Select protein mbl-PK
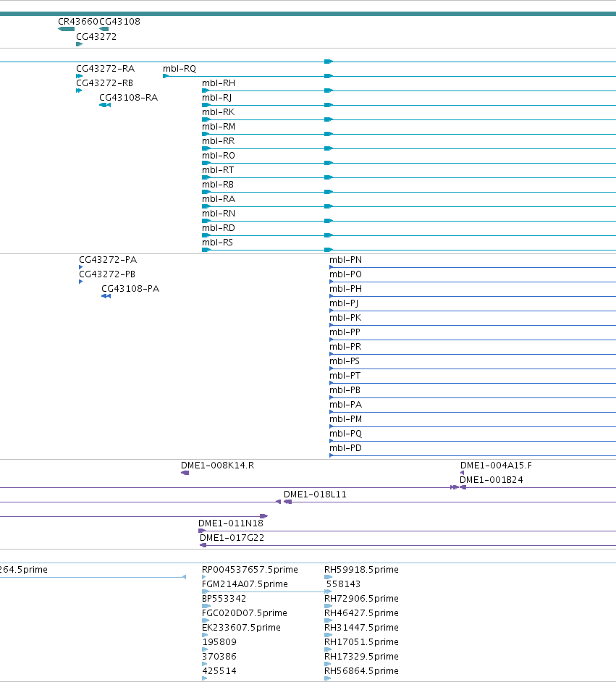This screenshot has height=682, width=616. pos(345,318)
